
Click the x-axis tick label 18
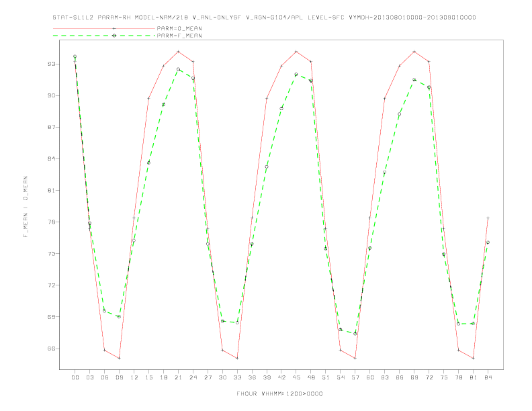coord(163,377)
